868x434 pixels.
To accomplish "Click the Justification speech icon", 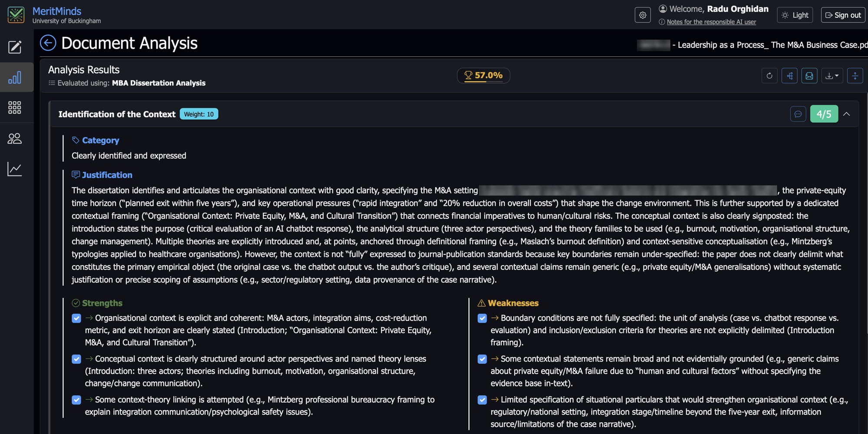I will point(76,174).
